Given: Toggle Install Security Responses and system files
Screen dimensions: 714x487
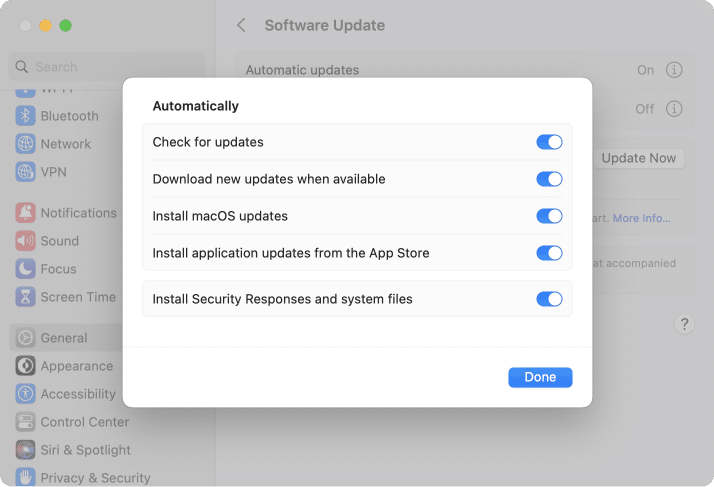Looking at the screenshot, I should pyautogui.click(x=549, y=299).
